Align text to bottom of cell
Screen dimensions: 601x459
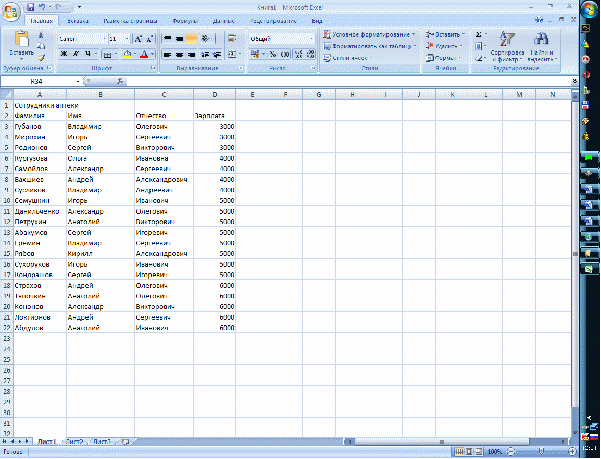(191, 38)
